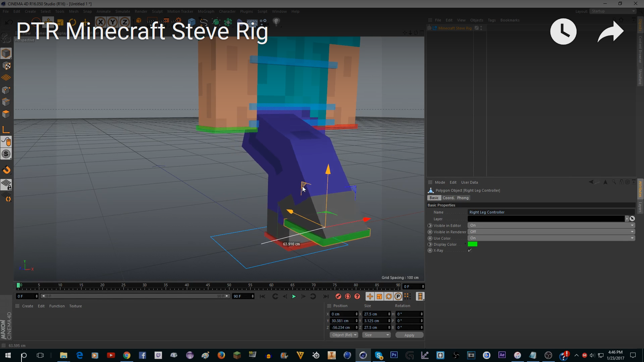This screenshot has height=362, width=644.
Task: Go to end of timeline
Action: pos(325,296)
